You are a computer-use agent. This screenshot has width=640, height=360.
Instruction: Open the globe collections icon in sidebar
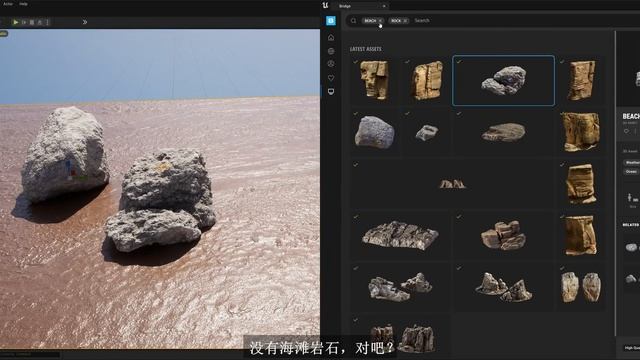point(331,51)
